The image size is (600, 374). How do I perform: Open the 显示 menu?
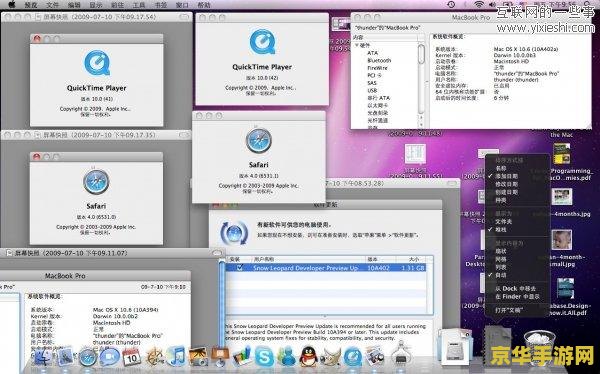(96, 5)
